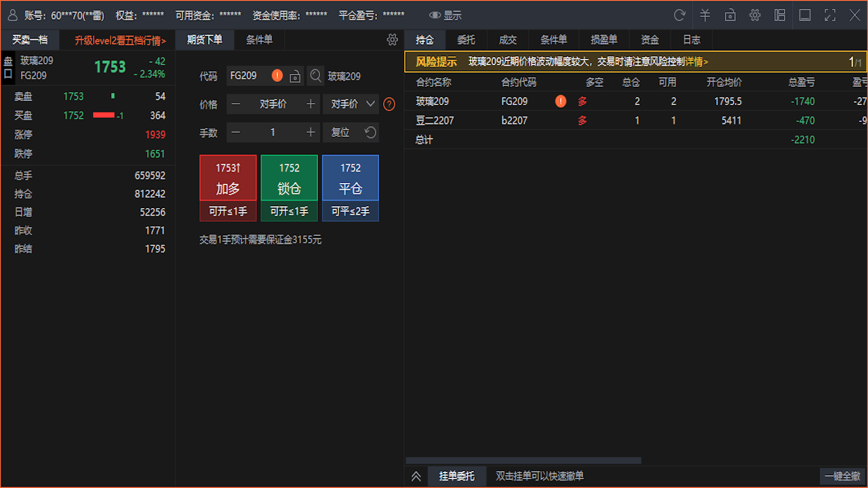Click the 买盘 price 1752
868x488 pixels.
click(73, 116)
